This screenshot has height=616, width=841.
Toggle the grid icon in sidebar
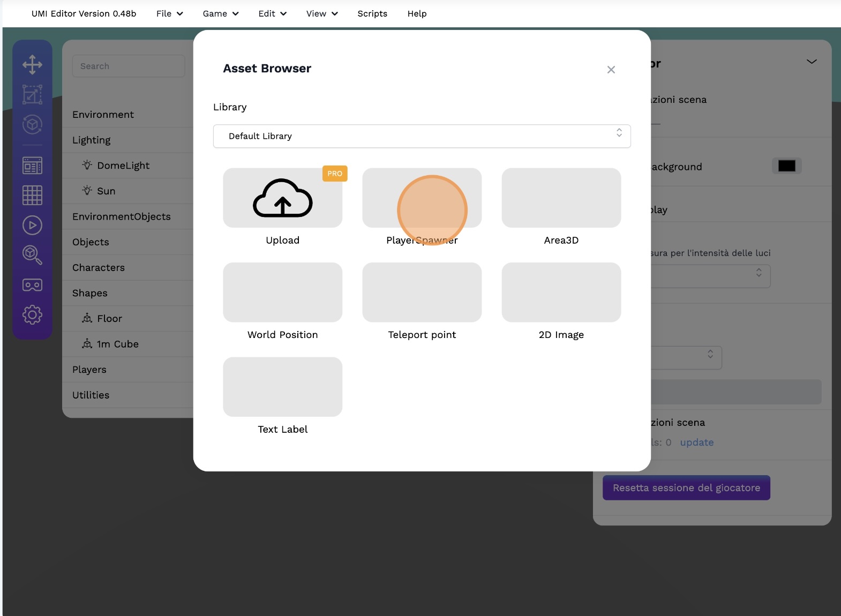tap(32, 195)
